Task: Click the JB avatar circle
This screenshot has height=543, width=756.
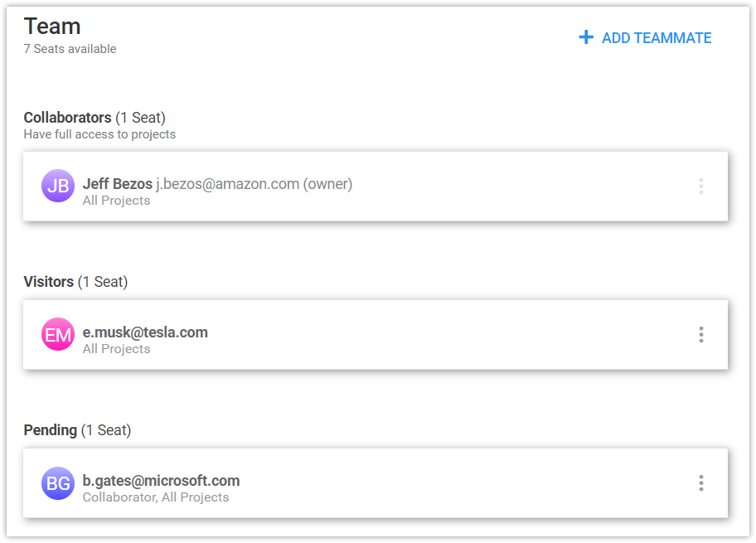Action: pyautogui.click(x=58, y=186)
